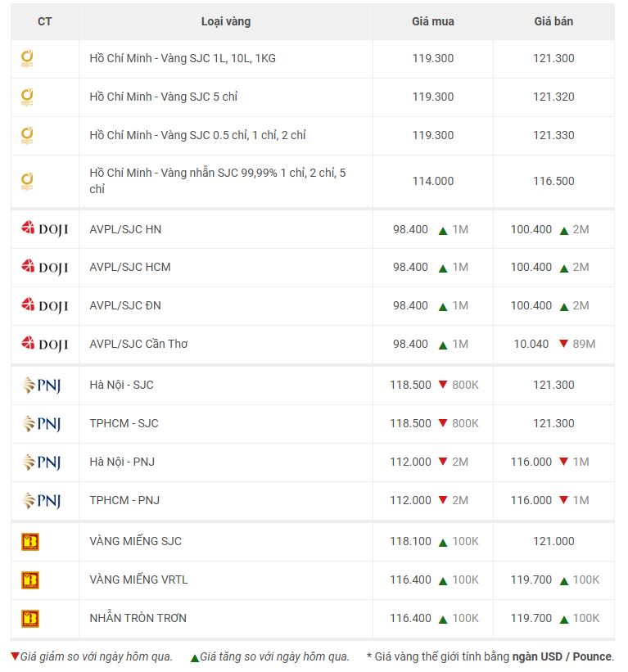Click logo in VÀNG MIẾNG VRTL row

[x=30, y=580]
